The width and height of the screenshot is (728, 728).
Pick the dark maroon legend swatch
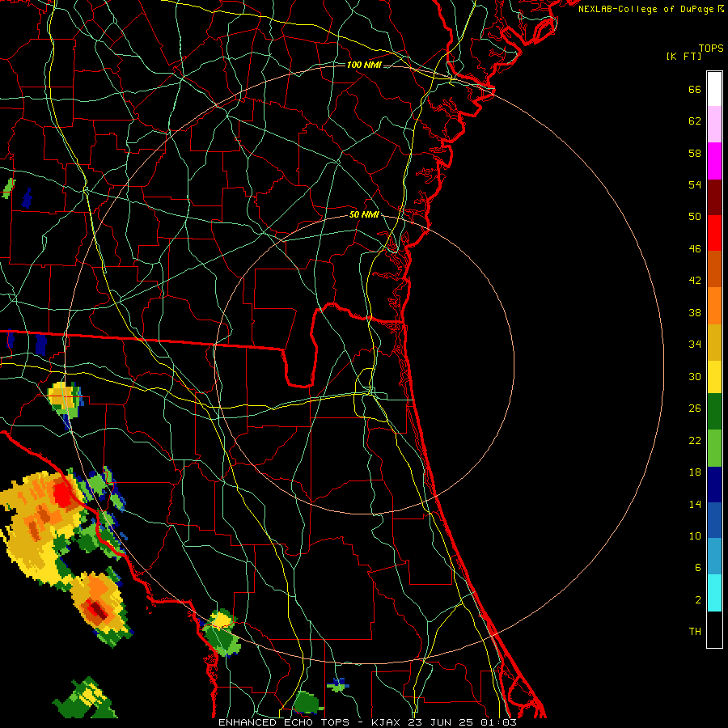tap(714, 197)
